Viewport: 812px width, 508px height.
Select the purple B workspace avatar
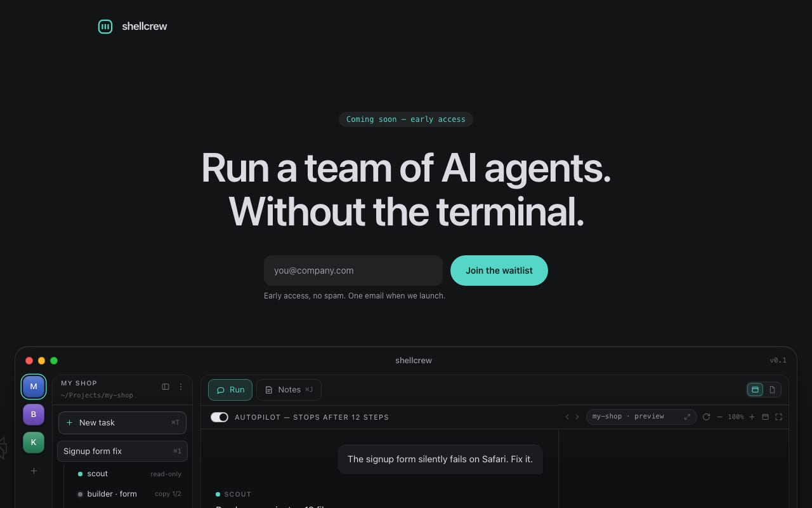point(34,414)
